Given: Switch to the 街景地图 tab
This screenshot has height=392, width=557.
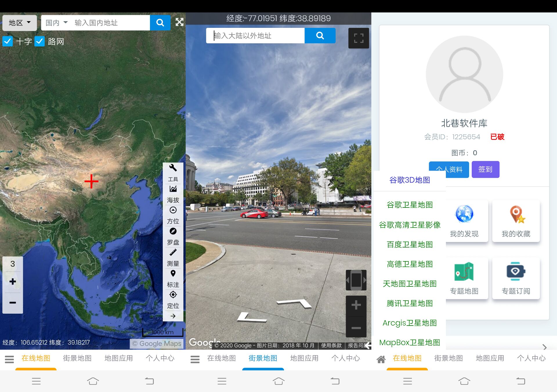Looking at the screenshot, I should [77, 358].
